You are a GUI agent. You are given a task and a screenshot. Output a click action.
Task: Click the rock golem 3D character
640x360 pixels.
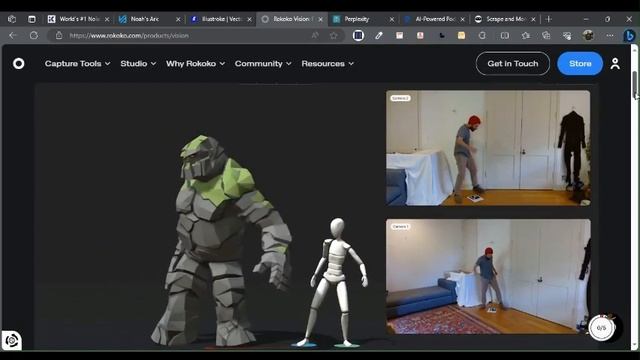(x=221, y=241)
